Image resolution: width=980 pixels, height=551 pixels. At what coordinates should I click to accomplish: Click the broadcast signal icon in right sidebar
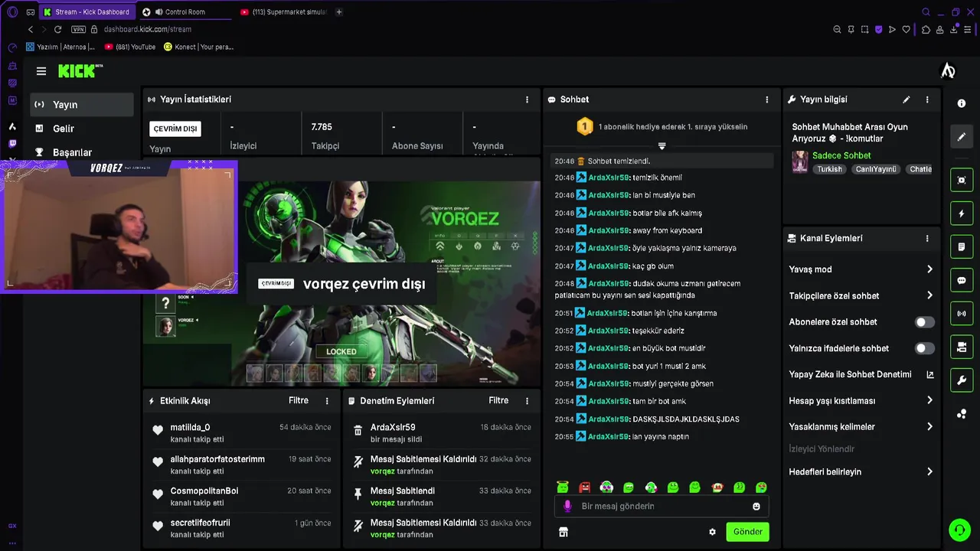point(962,314)
